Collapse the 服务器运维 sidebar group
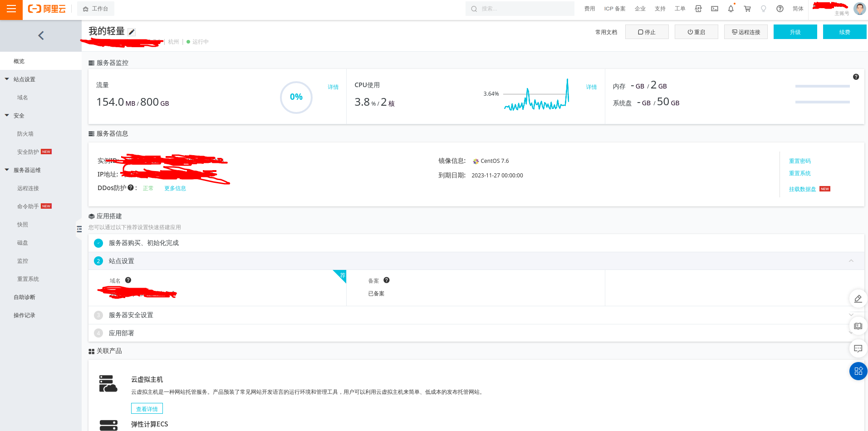Image resolution: width=868 pixels, height=431 pixels. [7, 170]
